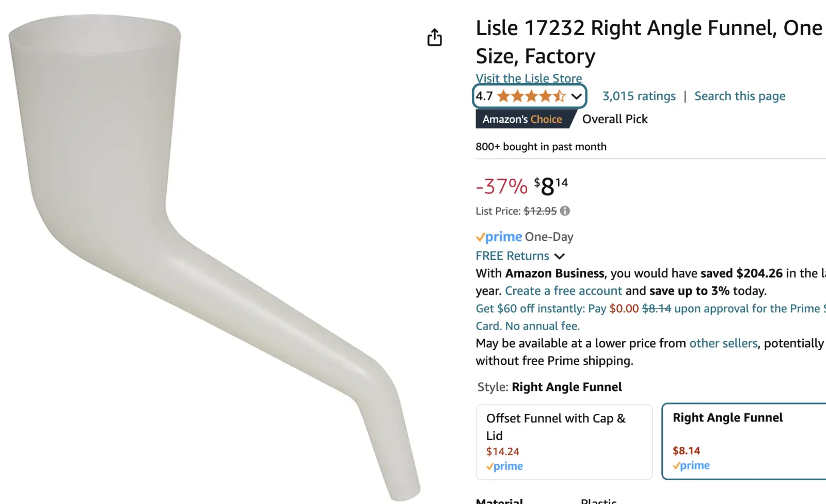Click the star rating icons
The height and width of the screenshot is (504, 826).
click(x=531, y=96)
